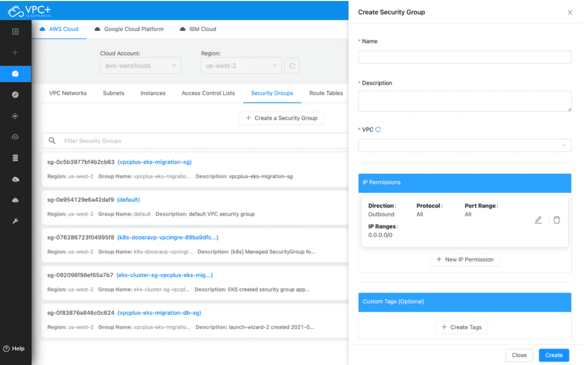Viewport: 588px width, 365px height.
Task: Click the Custom Tags (Optional) section header
Action: tap(465, 302)
